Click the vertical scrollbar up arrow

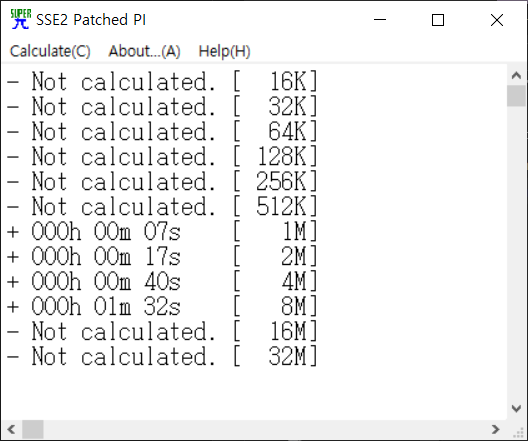click(x=516, y=75)
